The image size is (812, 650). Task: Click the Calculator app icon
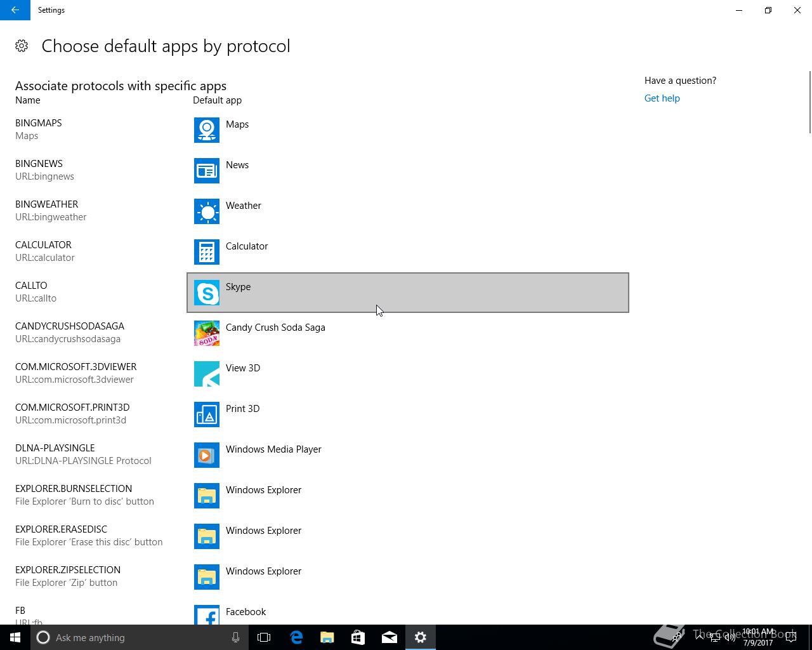207,252
